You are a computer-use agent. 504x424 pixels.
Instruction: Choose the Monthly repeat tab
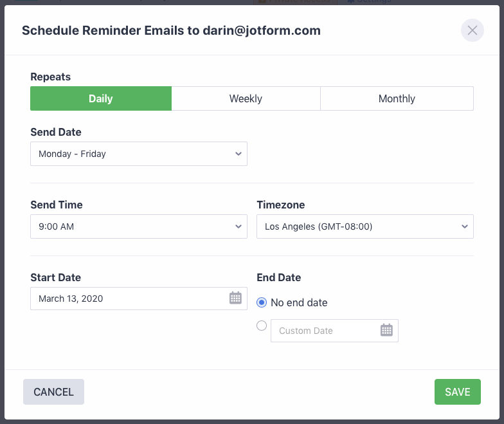[397, 98]
